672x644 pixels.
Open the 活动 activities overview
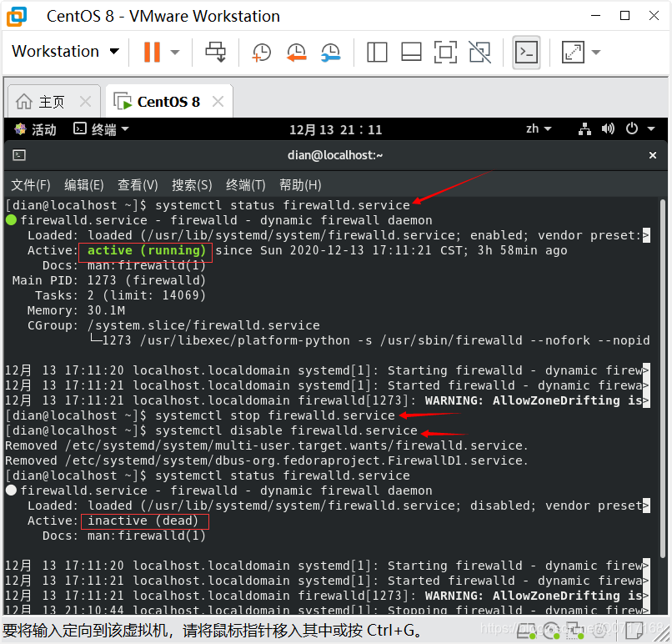tap(35, 129)
